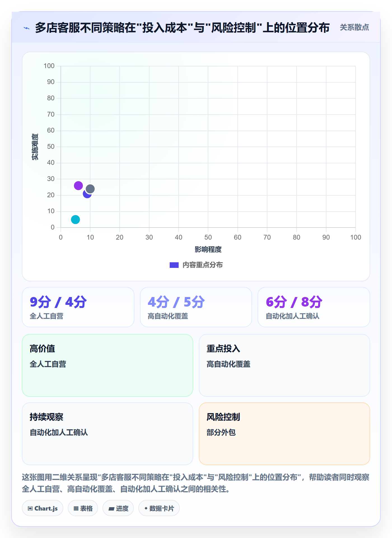The width and height of the screenshot is (392, 538).
Task: Toggle the 内容重点分布 legend entry
Action: pos(196,265)
